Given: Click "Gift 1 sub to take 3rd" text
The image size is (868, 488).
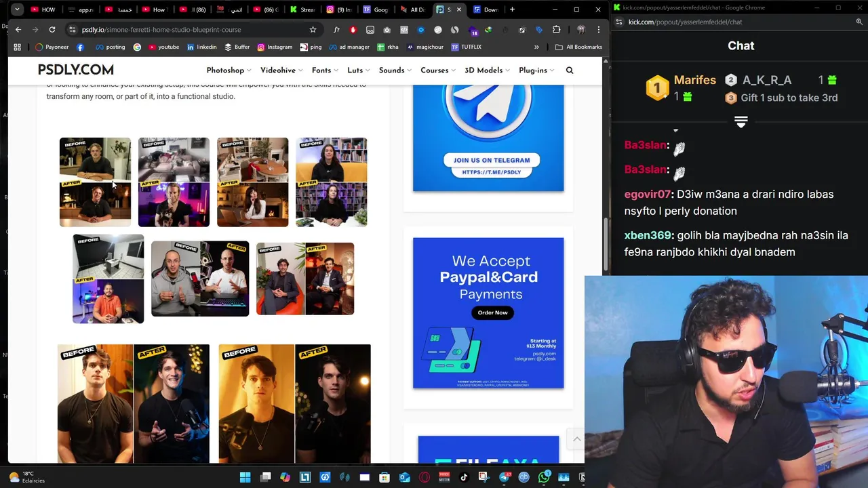Looking at the screenshot, I should (789, 98).
